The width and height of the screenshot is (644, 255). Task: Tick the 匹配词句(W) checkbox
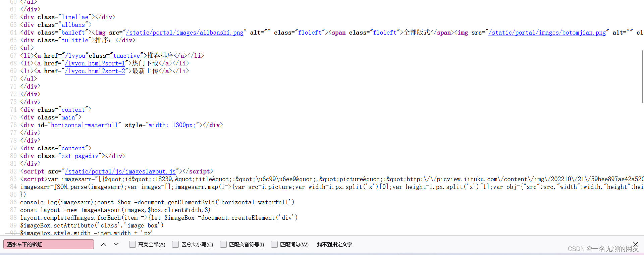(x=274, y=244)
